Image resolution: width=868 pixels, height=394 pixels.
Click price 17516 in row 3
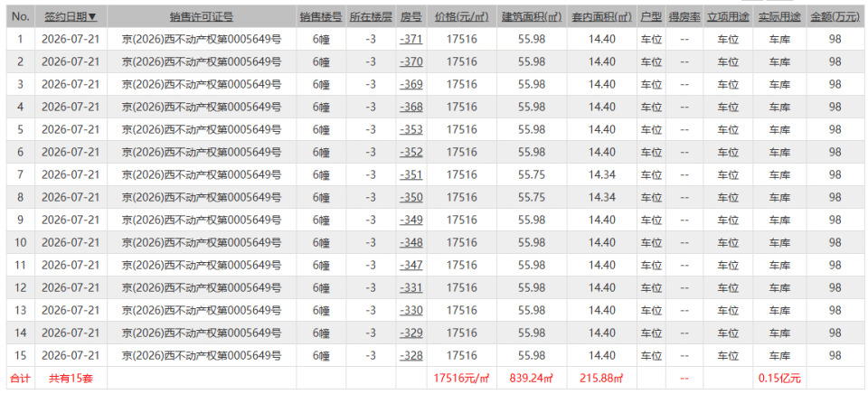point(462,85)
